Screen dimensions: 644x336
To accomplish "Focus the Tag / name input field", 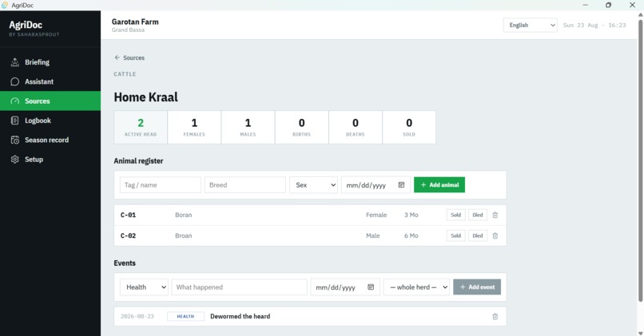I will pos(161,185).
